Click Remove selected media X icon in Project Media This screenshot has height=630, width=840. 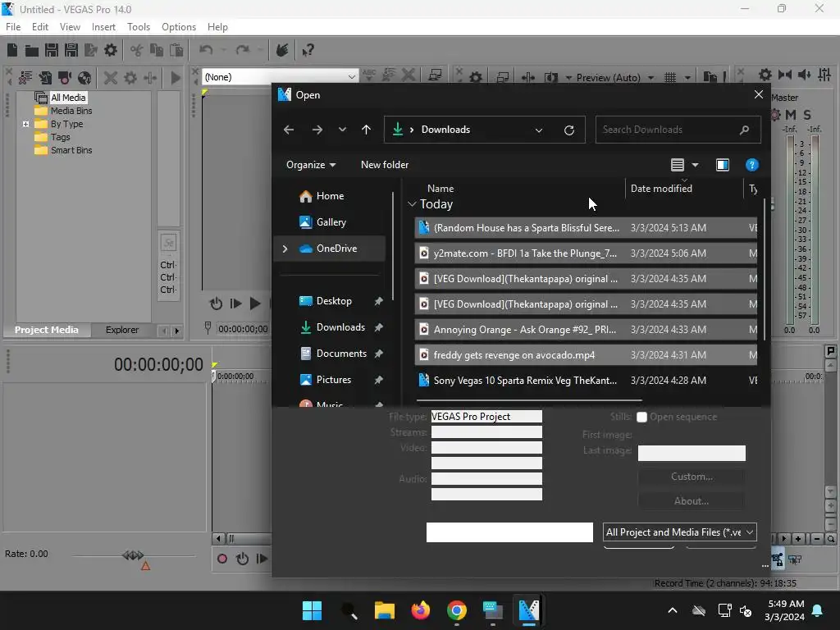click(111, 78)
